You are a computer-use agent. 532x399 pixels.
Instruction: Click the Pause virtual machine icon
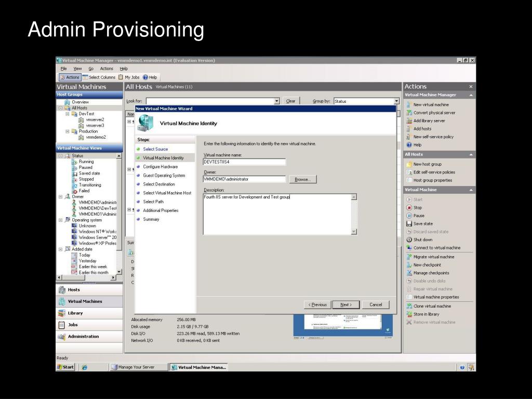(x=409, y=216)
